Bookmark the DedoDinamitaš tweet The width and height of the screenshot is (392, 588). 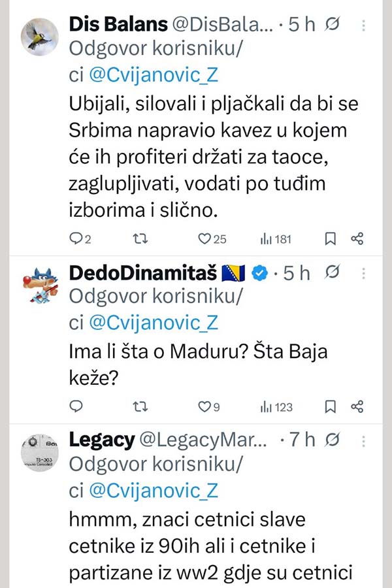tap(331, 407)
